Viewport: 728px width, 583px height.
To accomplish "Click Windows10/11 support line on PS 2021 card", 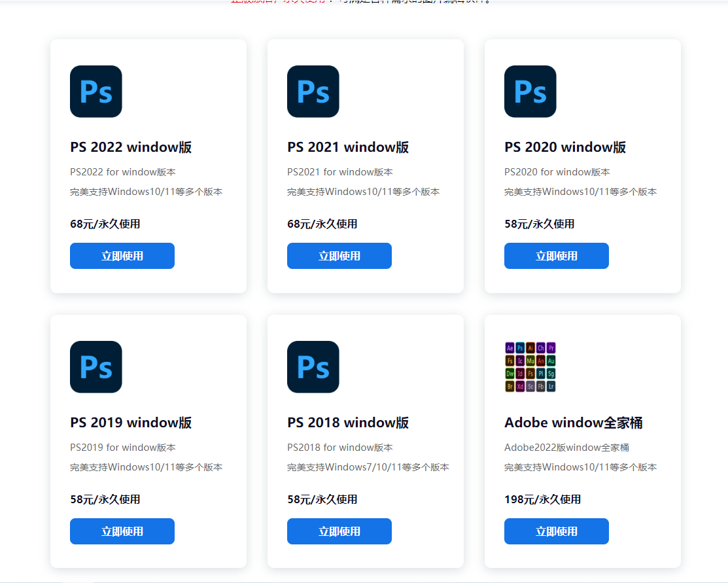I will pos(364,192).
